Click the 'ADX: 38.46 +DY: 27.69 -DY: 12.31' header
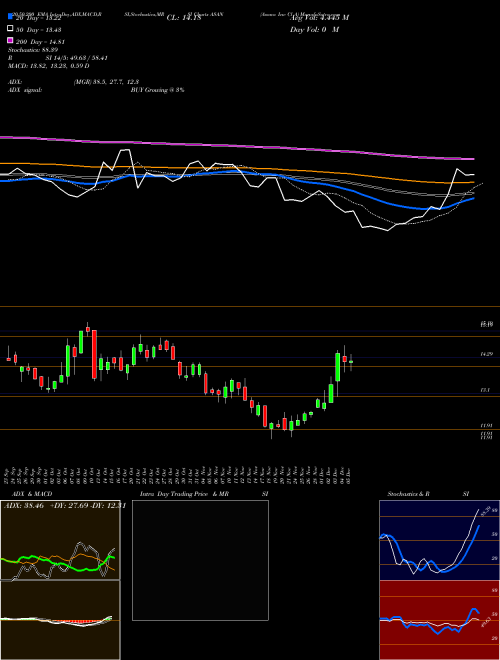Image resolution: width=500 pixels, height=660 pixels. click(x=65, y=506)
